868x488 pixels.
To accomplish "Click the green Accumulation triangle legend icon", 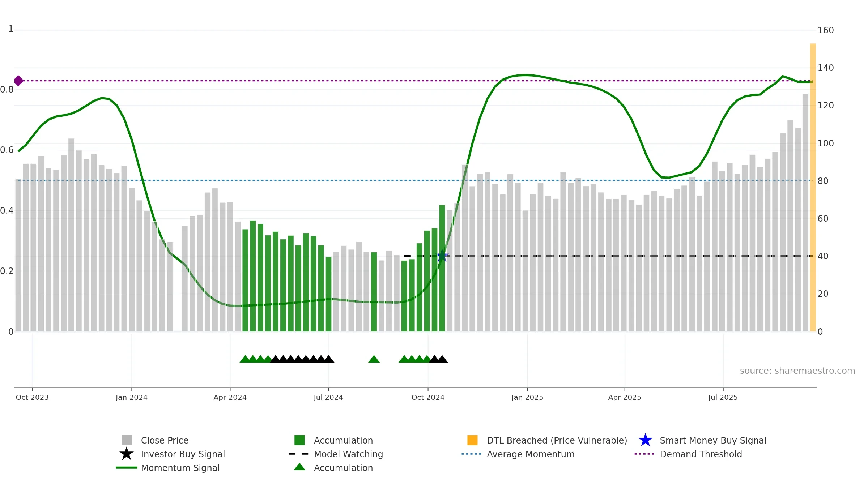I will (299, 467).
